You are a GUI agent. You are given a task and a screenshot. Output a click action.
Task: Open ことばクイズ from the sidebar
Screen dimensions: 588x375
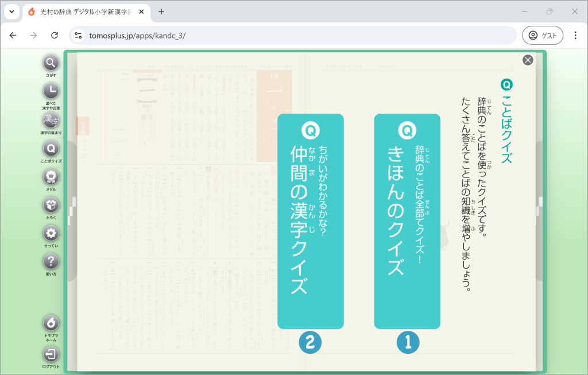pyautogui.click(x=51, y=149)
